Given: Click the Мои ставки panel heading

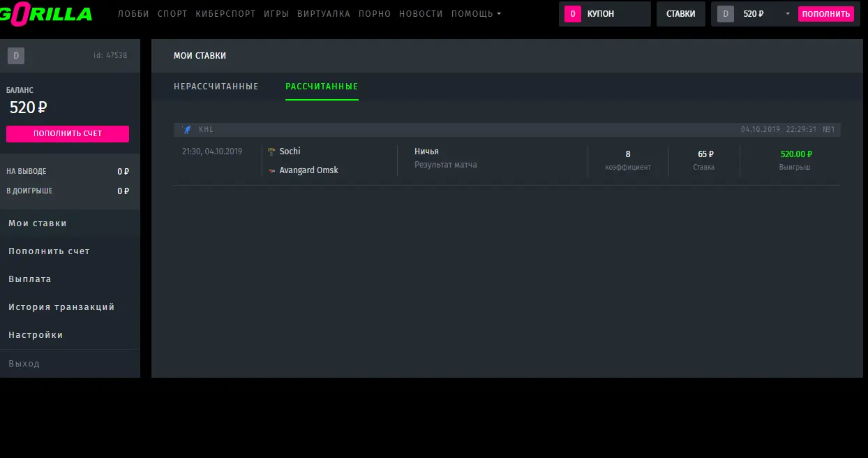Looking at the screenshot, I should tap(200, 56).
